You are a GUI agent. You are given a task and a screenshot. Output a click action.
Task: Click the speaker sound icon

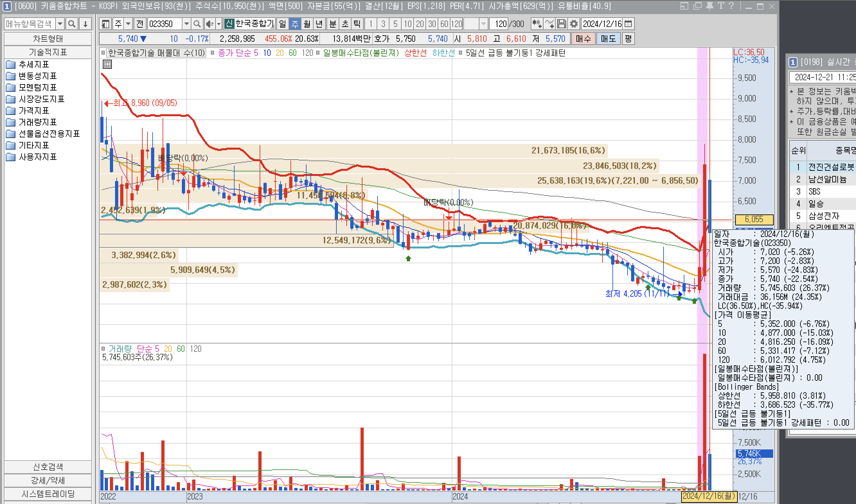tap(210, 24)
